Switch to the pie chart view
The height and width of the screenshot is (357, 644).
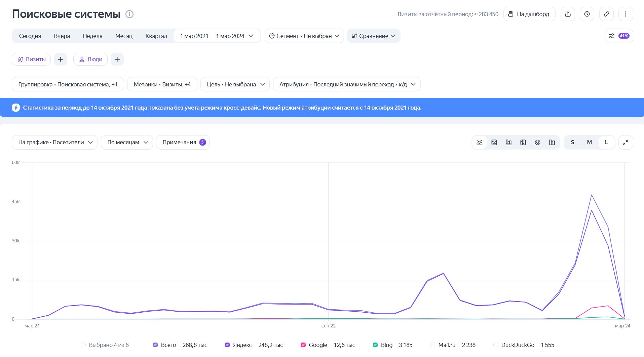click(537, 143)
